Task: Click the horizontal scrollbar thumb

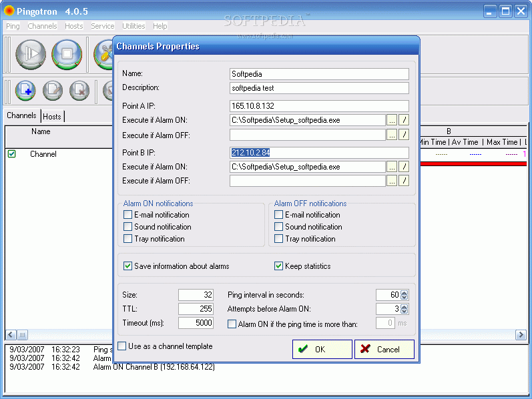Action: pos(23,335)
